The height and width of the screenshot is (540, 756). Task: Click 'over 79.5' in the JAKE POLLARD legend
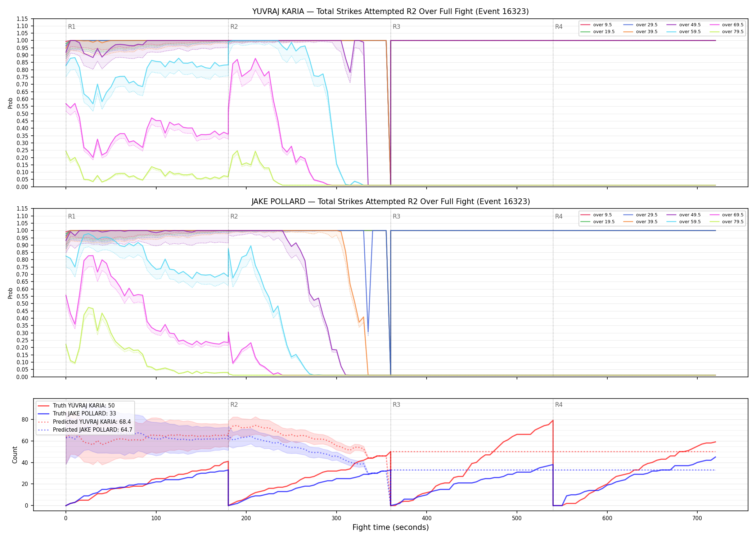[x=726, y=222]
